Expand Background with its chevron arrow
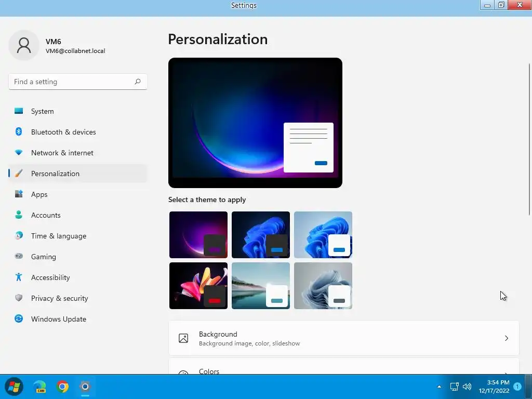Image resolution: width=532 pixels, height=399 pixels. click(x=506, y=338)
